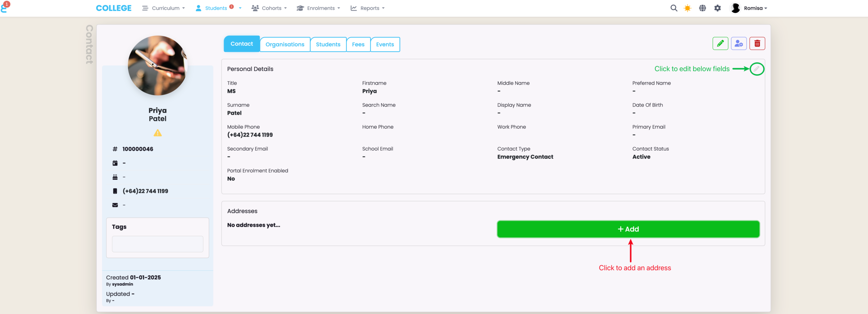Click the app logo with notification badge
Image resolution: width=868 pixels, height=314 pixels.
(5, 7)
